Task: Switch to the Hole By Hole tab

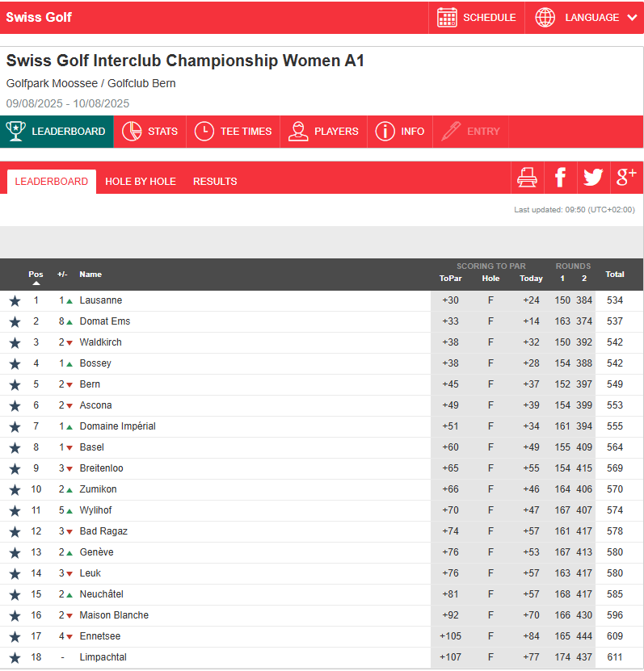Action: [x=141, y=182]
